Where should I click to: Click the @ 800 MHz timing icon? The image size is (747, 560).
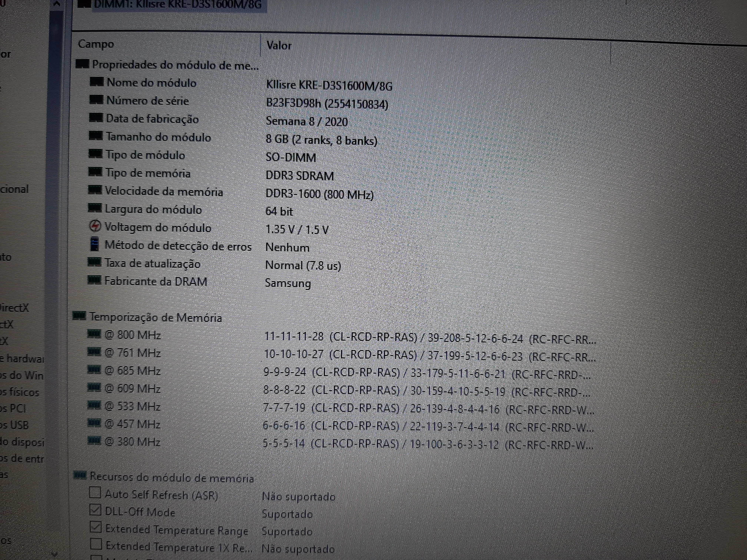pos(94,334)
